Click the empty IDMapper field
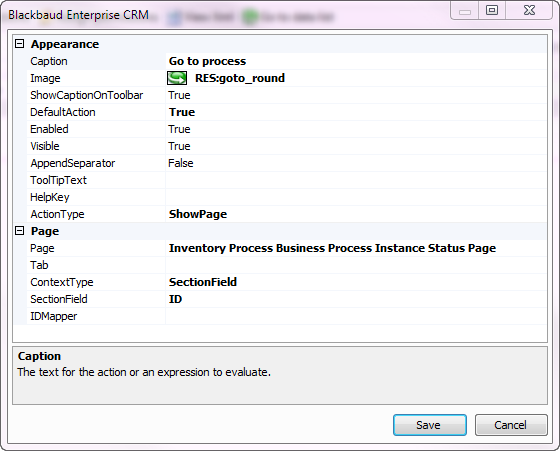Image resolution: width=560 pixels, height=451 pixels. (x=356, y=316)
